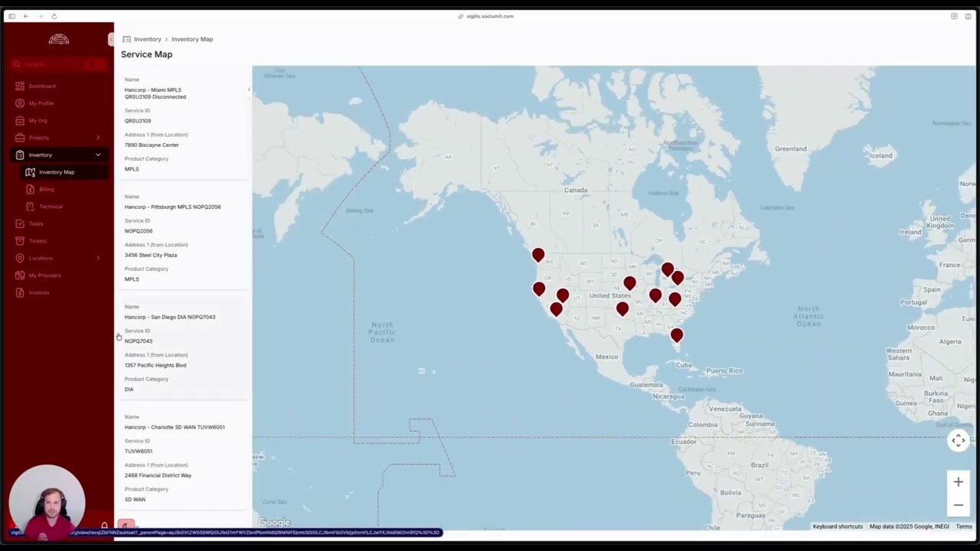Open the Dashboard menu item
The height and width of the screenshot is (551, 980).
tap(57, 86)
